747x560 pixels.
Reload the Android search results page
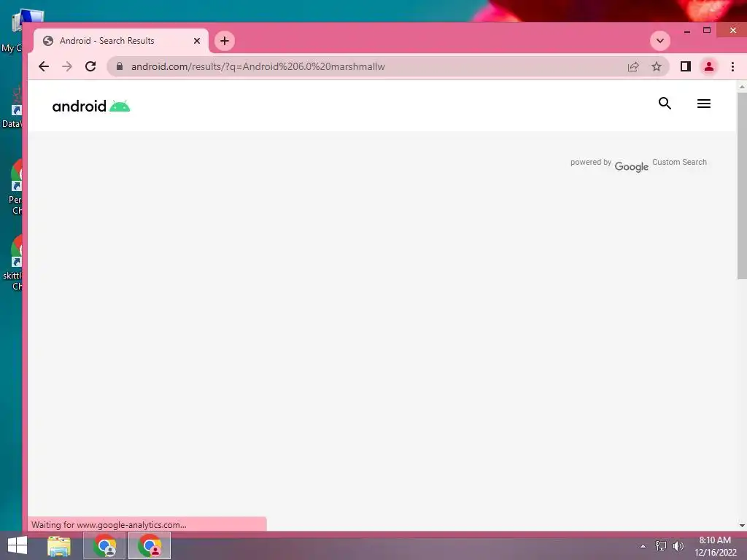90,66
